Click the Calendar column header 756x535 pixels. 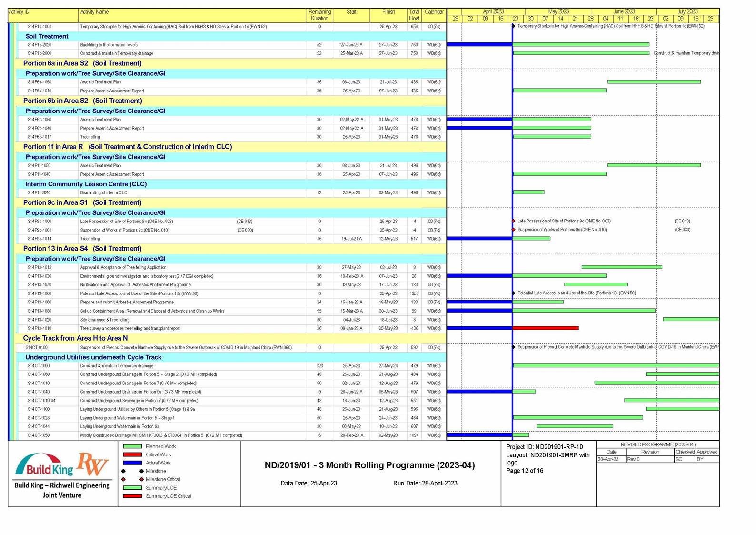click(x=434, y=15)
